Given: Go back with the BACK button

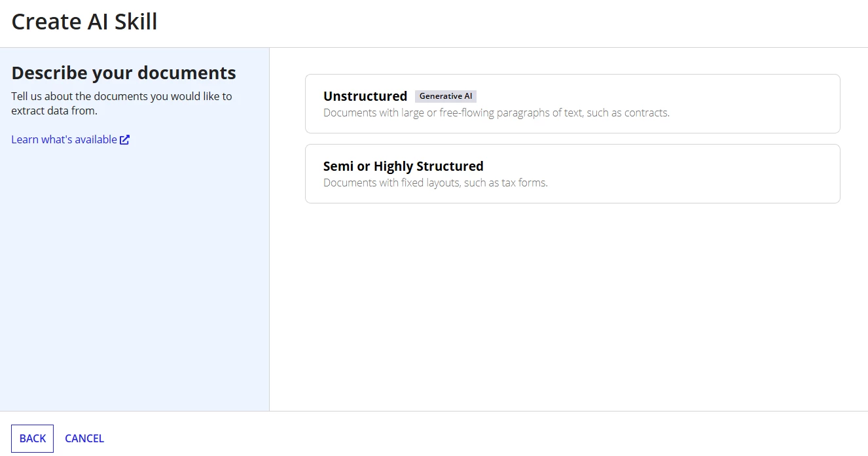Looking at the screenshot, I should [x=33, y=438].
